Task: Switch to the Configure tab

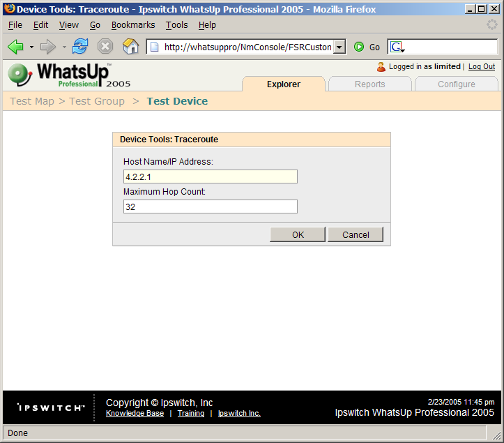Action: pyautogui.click(x=456, y=84)
